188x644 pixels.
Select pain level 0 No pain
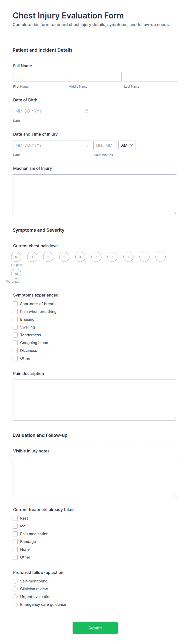(x=16, y=257)
